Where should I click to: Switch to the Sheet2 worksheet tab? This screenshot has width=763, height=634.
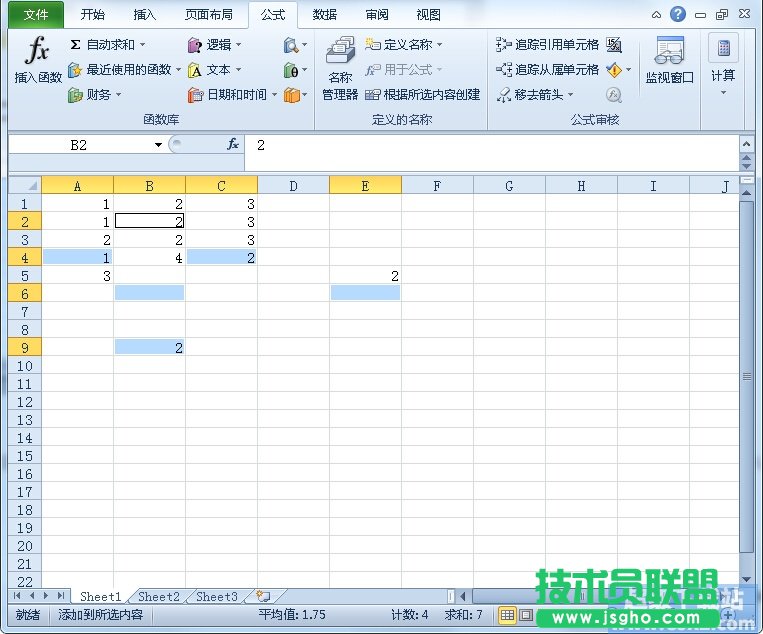[159, 597]
